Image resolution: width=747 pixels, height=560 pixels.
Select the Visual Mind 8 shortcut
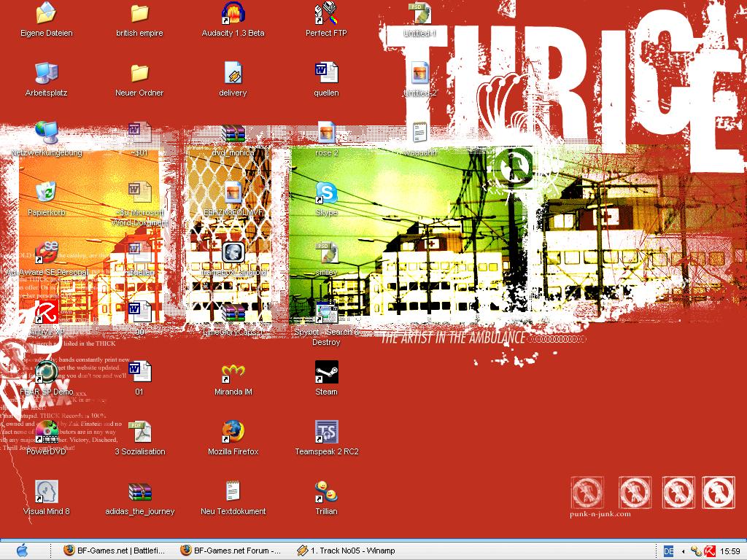[x=46, y=492]
